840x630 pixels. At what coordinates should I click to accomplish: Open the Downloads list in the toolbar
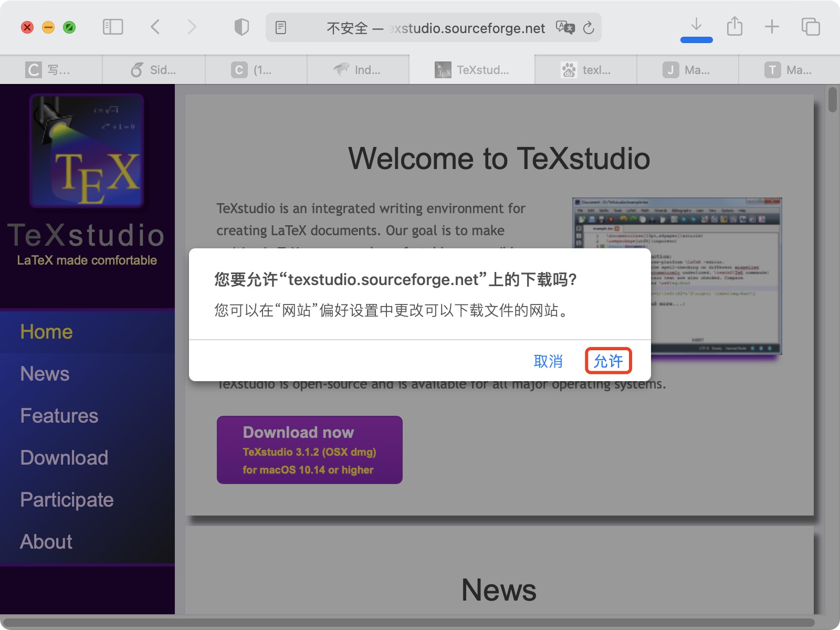click(x=696, y=25)
